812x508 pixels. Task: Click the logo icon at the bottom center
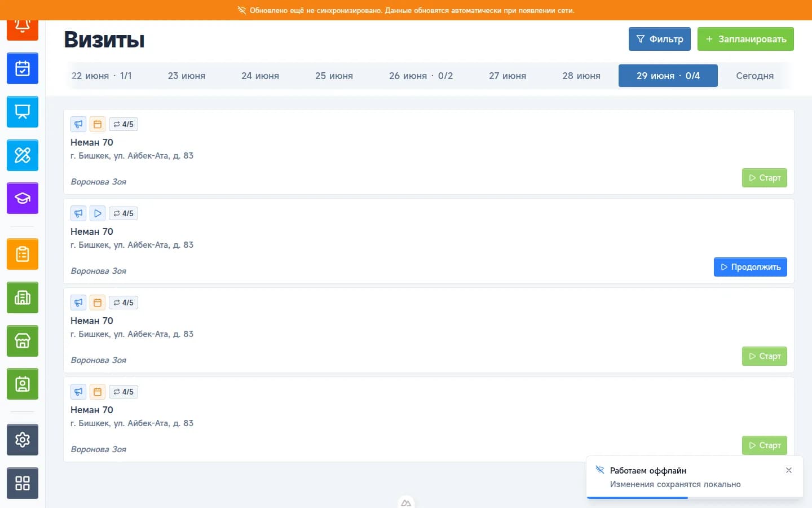click(x=406, y=502)
